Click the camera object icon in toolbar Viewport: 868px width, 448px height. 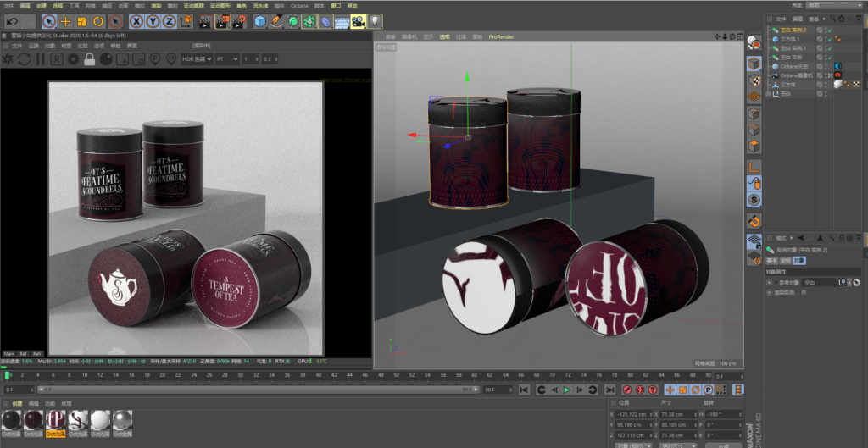click(358, 20)
